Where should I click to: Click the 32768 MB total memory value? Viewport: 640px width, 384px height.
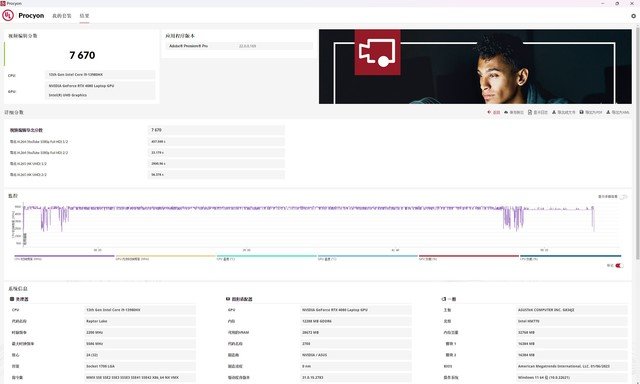click(572, 333)
